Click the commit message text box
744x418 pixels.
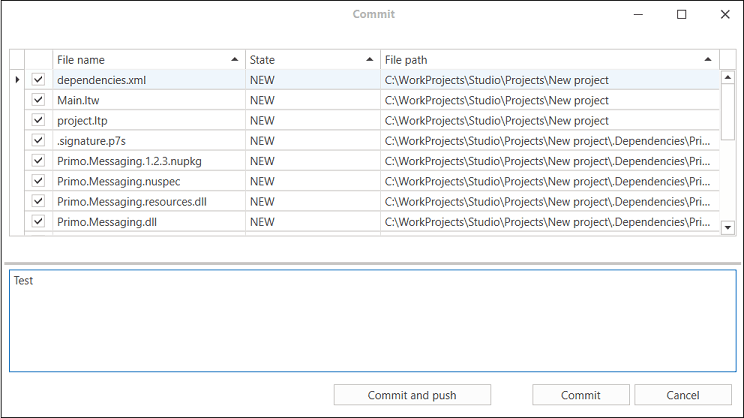click(372, 320)
